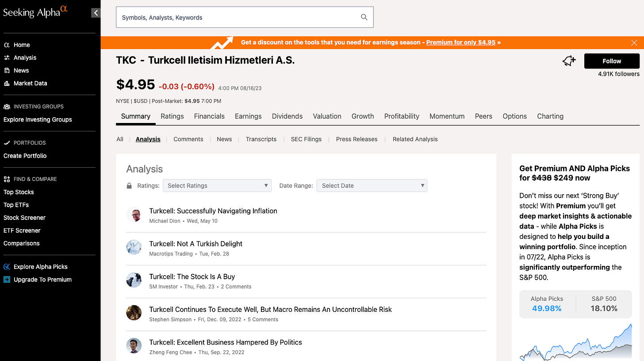644x361 pixels.
Task: Click the Upgrade To Premium arrow icon
Action: [7, 280]
